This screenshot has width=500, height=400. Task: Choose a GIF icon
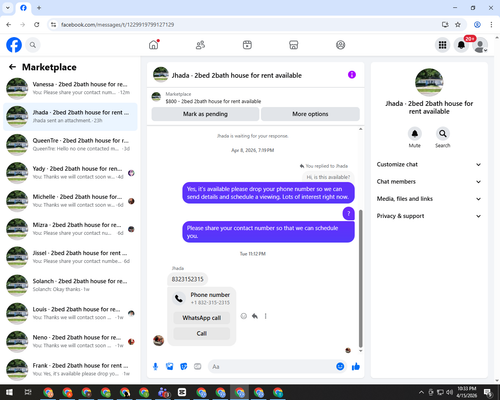click(x=198, y=367)
